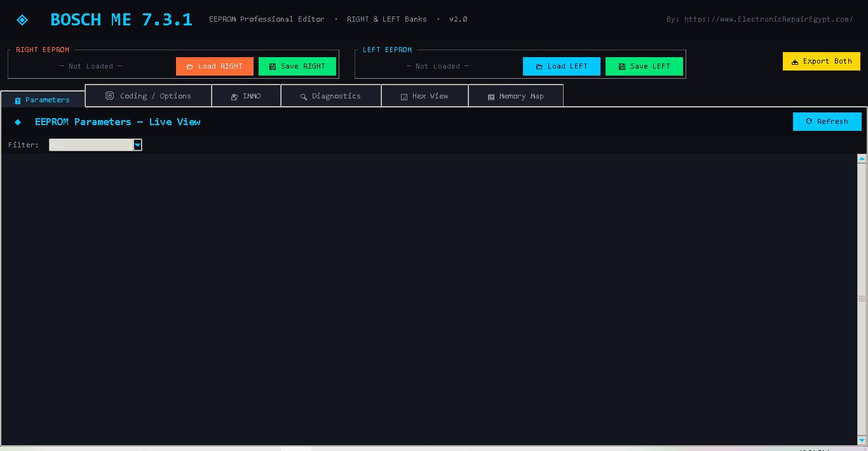
Task: Click the diamond logo beside BOSCH ME 7.3.1
Action: click(x=22, y=20)
